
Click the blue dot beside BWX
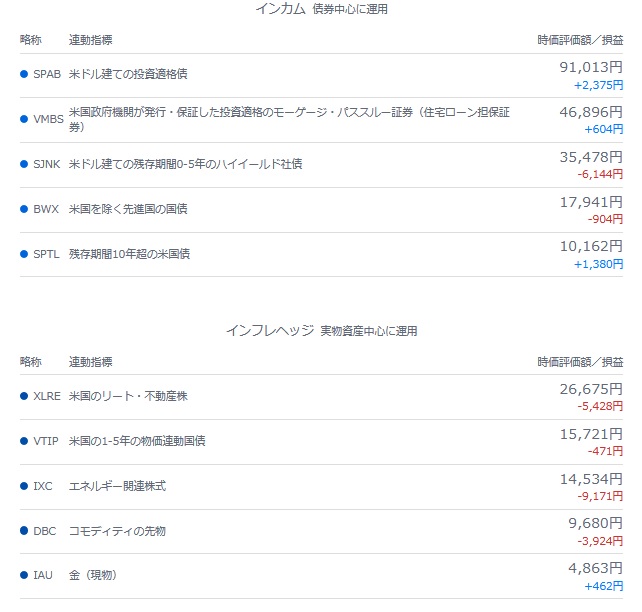(24, 209)
